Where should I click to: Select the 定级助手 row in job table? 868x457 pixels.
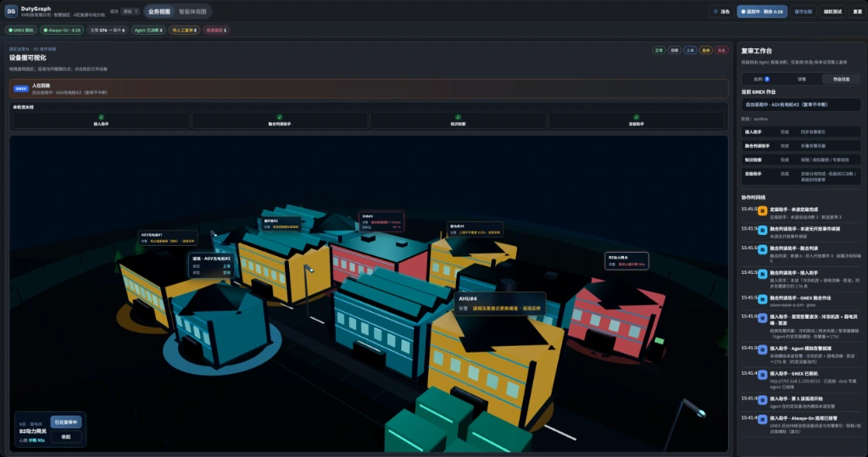[x=801, y=176]
